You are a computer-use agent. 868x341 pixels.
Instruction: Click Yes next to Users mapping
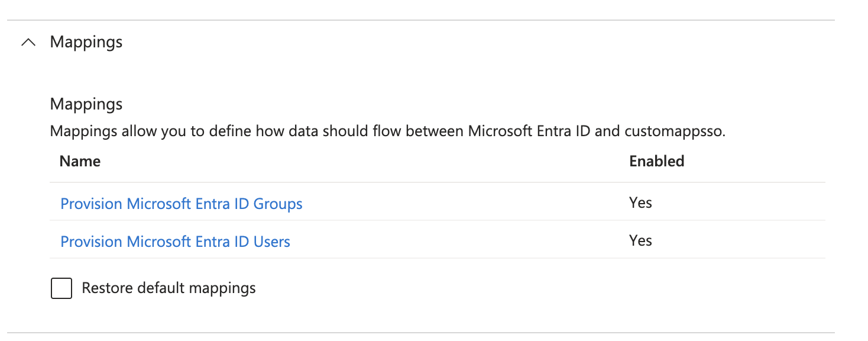click(640, 240)
